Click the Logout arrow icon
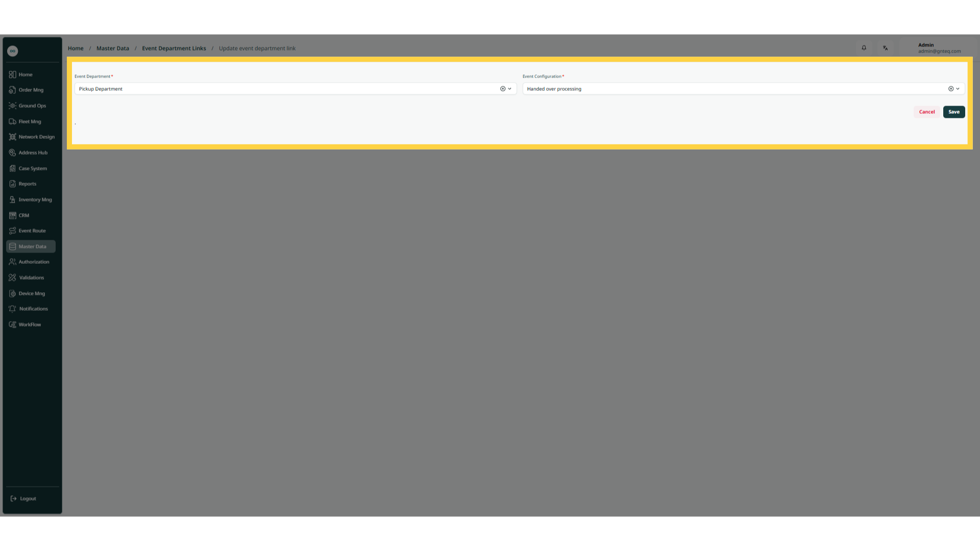 [x=14, y=498]
